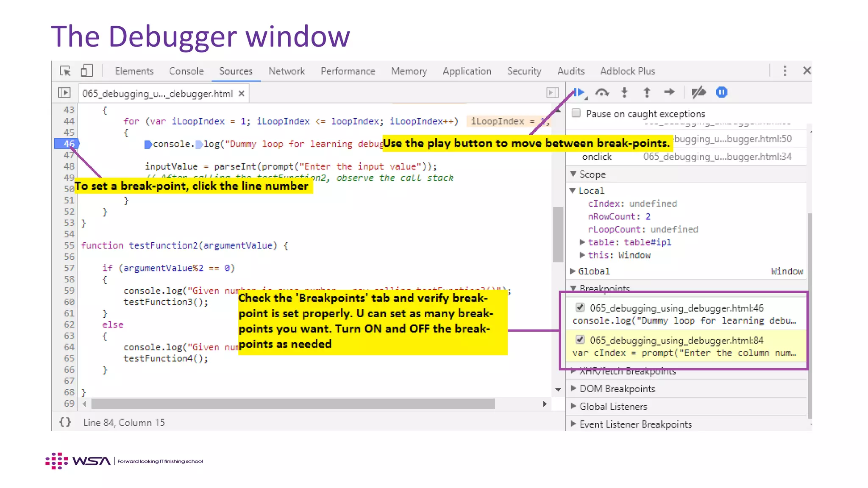Open the bugger.html:50 call stack link

click(x=732, y=139)
